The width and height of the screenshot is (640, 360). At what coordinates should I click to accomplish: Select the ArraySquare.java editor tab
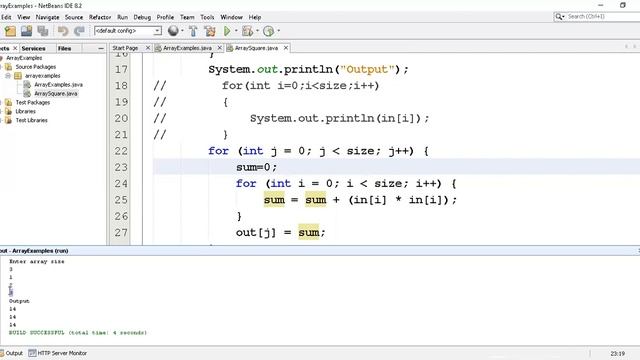pyautogui.click(x=256, y=48)
